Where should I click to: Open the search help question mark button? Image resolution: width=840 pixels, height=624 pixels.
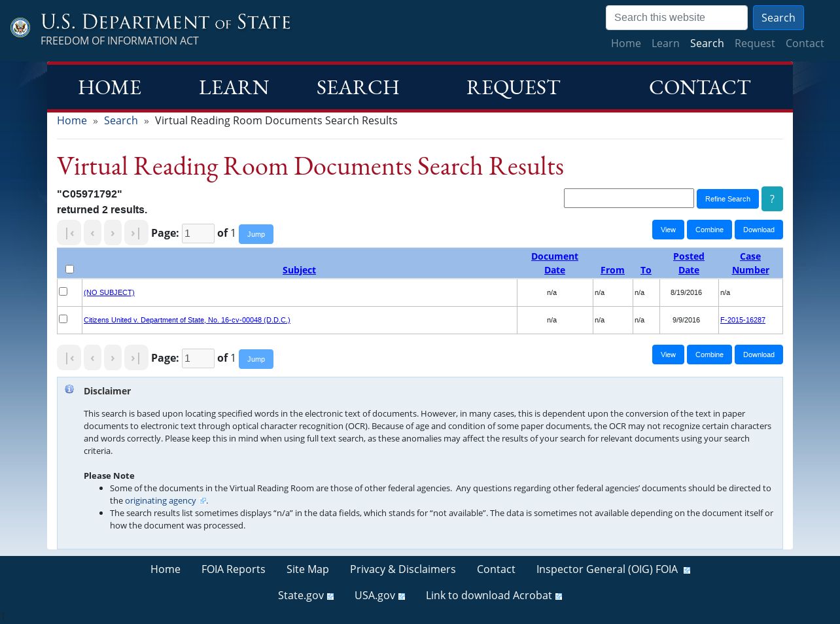tap(772, 199)
